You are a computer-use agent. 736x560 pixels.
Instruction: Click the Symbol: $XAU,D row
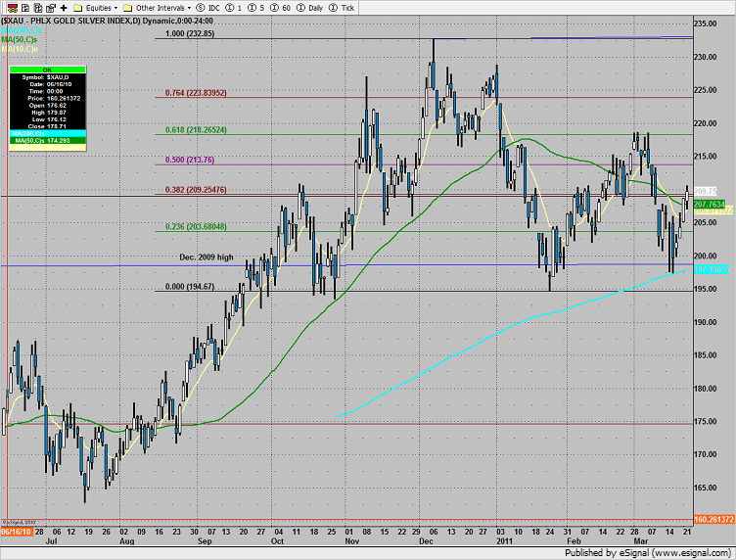[x=47, y=77]
